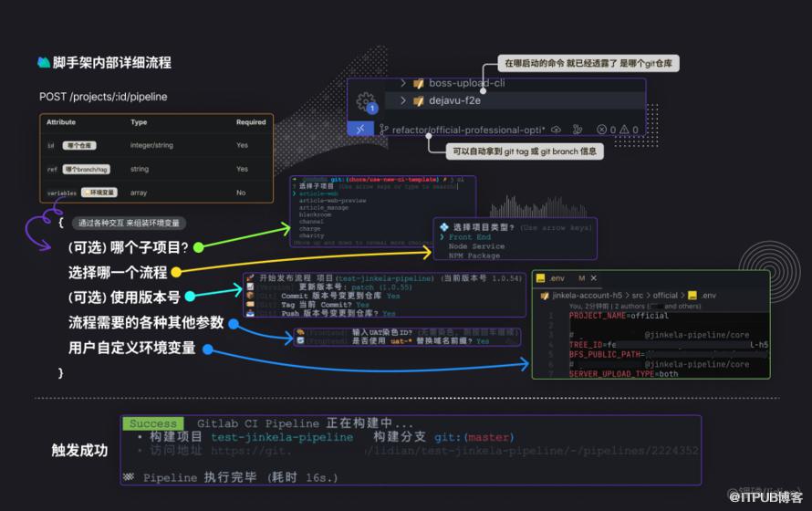
Task: Select article_manage in subproject list
Action: click(x=324, y=208)
